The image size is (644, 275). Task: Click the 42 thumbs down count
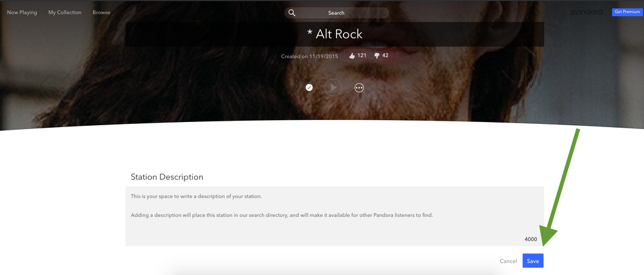[385, 56]
